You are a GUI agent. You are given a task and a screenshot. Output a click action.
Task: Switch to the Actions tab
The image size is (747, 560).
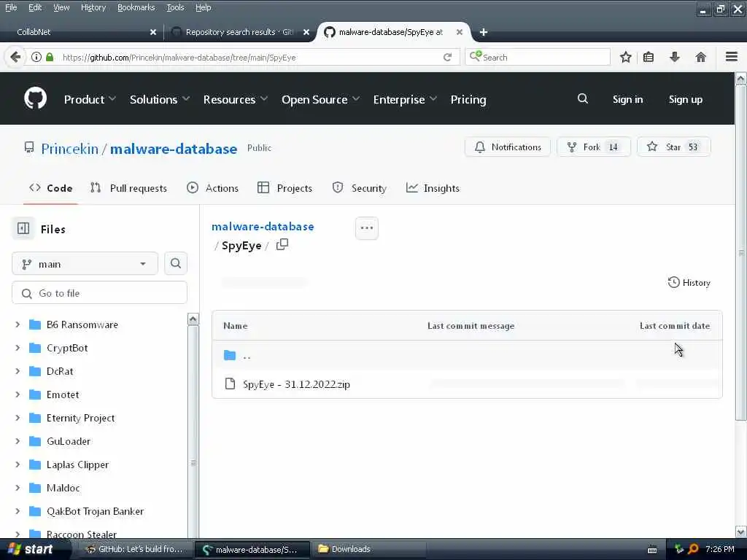point(212,188)
